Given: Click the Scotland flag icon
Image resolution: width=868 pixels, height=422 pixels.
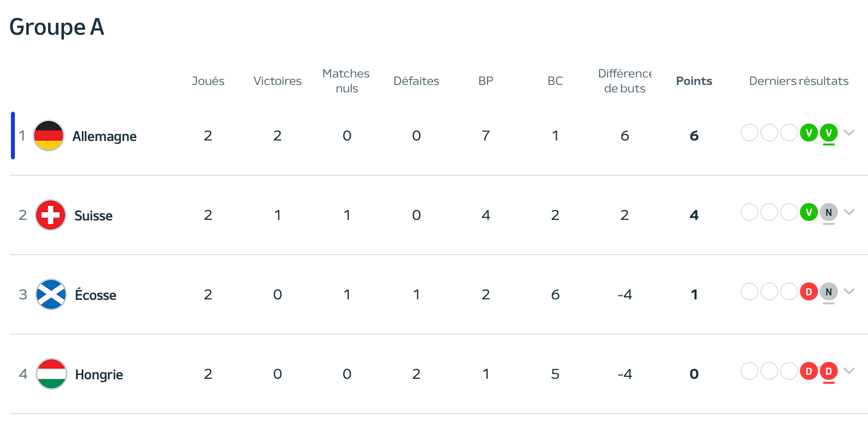Looking at the screenshot, I should [51, 294].
